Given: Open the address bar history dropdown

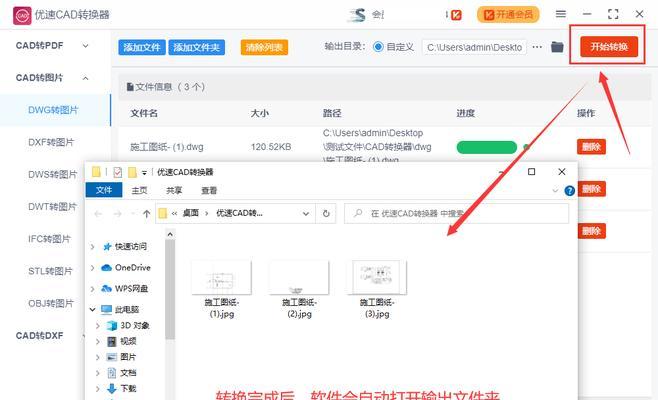Looking at the screenshot, I should point(306,214).
